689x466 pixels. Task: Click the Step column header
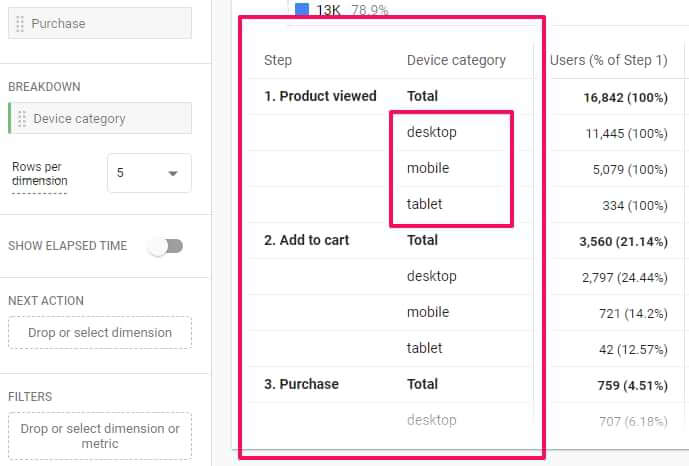(x=278, y=60)
